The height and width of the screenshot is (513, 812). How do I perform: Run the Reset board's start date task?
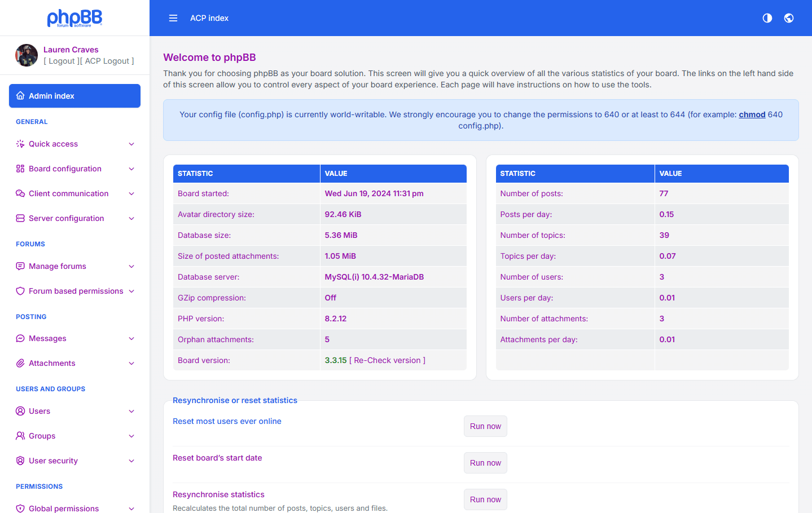[485, 462]
